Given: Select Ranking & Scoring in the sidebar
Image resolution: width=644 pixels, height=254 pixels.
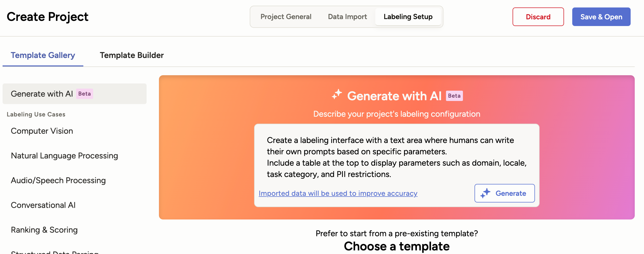Looking at the screenshot, I should [44, 230].
